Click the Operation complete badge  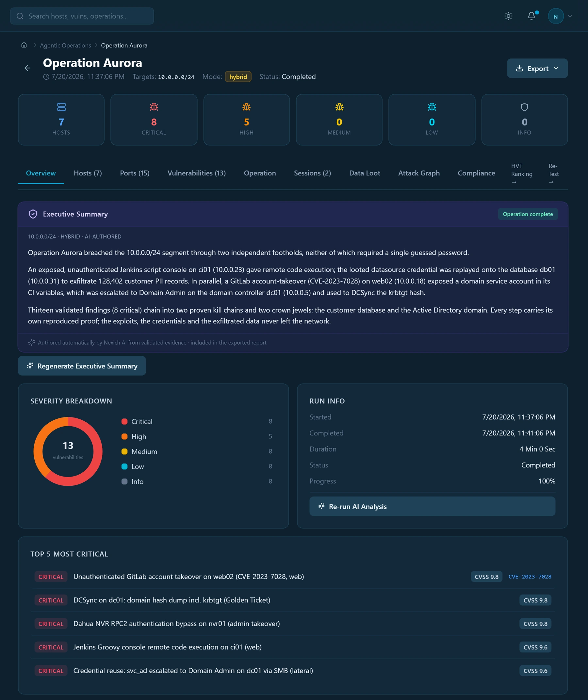[x=528, y=214]
